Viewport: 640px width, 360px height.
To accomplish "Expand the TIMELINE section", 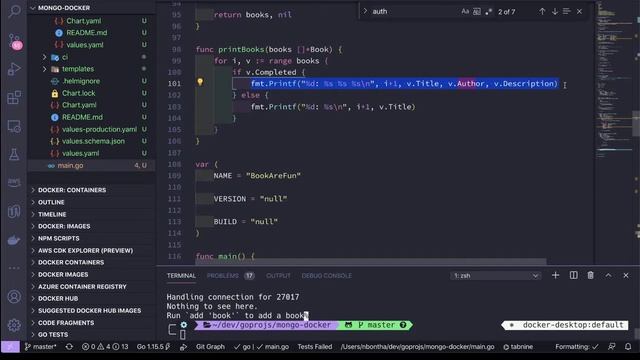I will click(52, 214).
